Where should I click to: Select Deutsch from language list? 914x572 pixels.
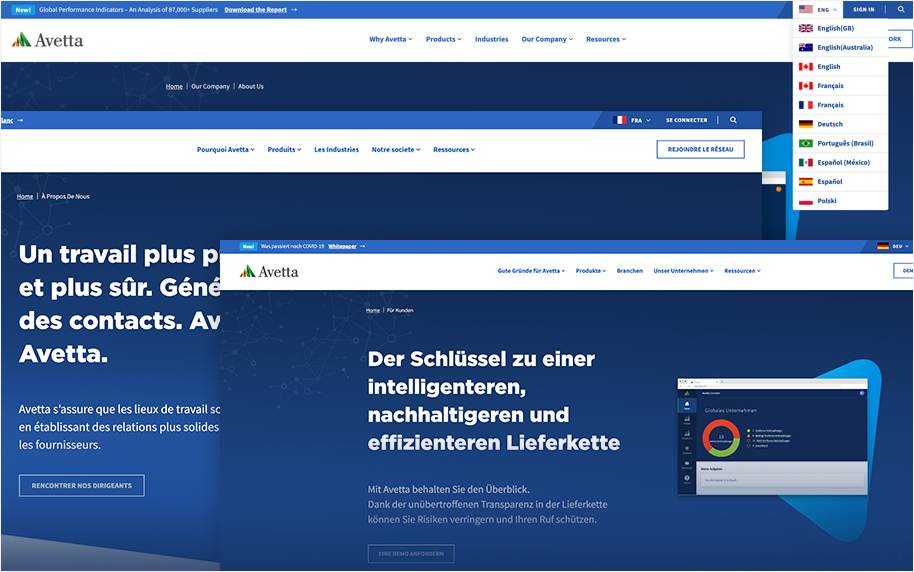pos(840,124)
